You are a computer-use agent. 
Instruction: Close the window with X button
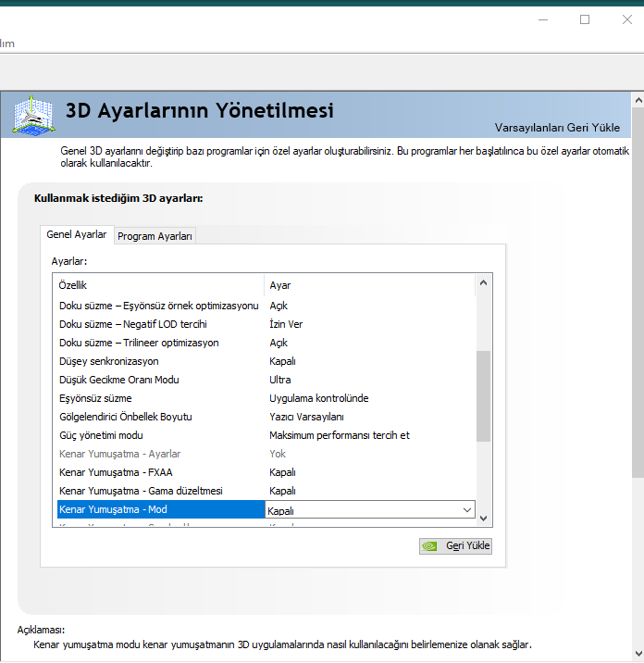click(x=627, y=19)
